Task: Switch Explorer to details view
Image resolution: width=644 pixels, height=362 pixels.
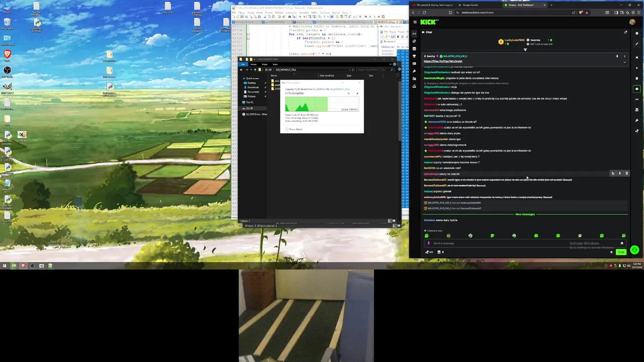Action: point(390,221)
